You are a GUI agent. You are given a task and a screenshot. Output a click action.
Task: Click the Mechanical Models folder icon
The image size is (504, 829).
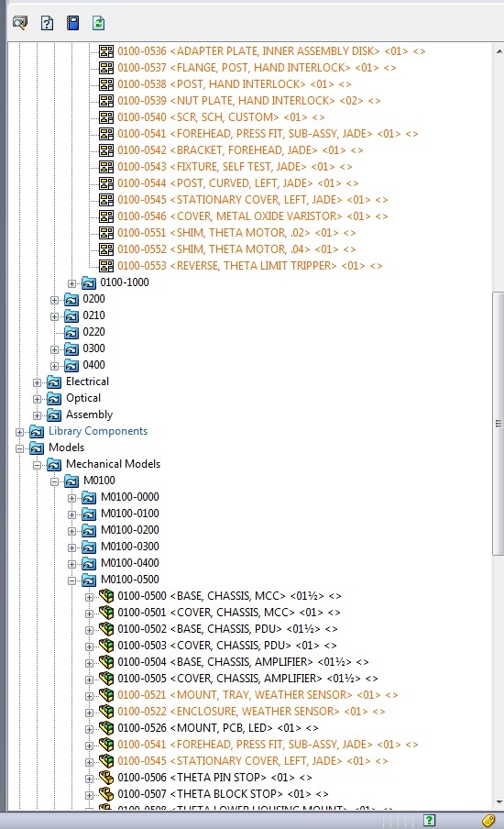[54, 465]
